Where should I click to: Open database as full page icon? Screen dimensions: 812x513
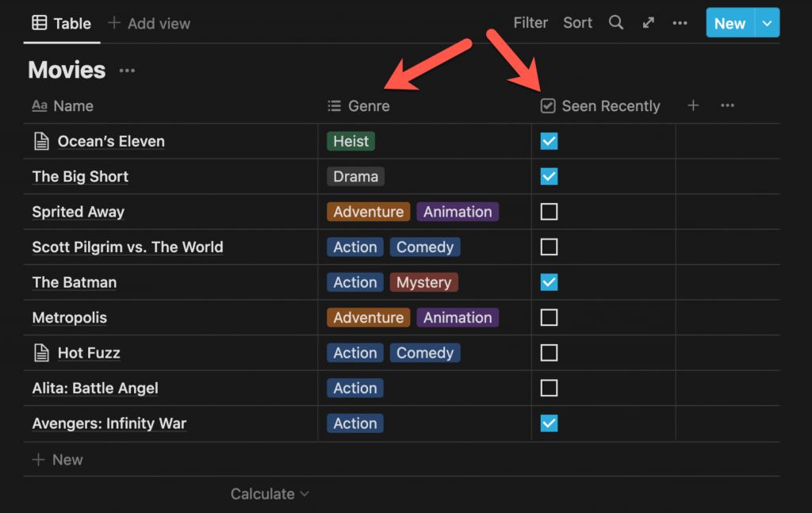(649, 23)
